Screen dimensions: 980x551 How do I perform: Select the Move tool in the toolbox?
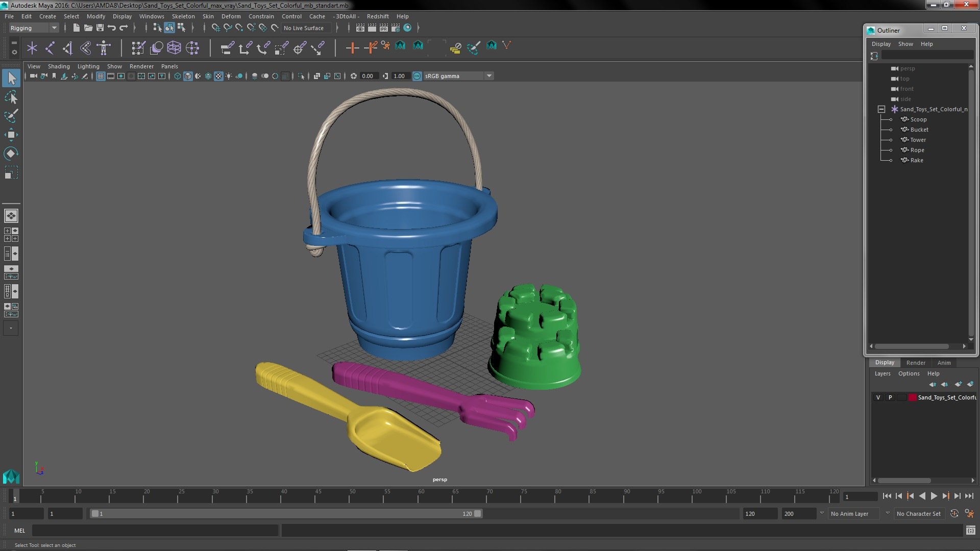11,135
